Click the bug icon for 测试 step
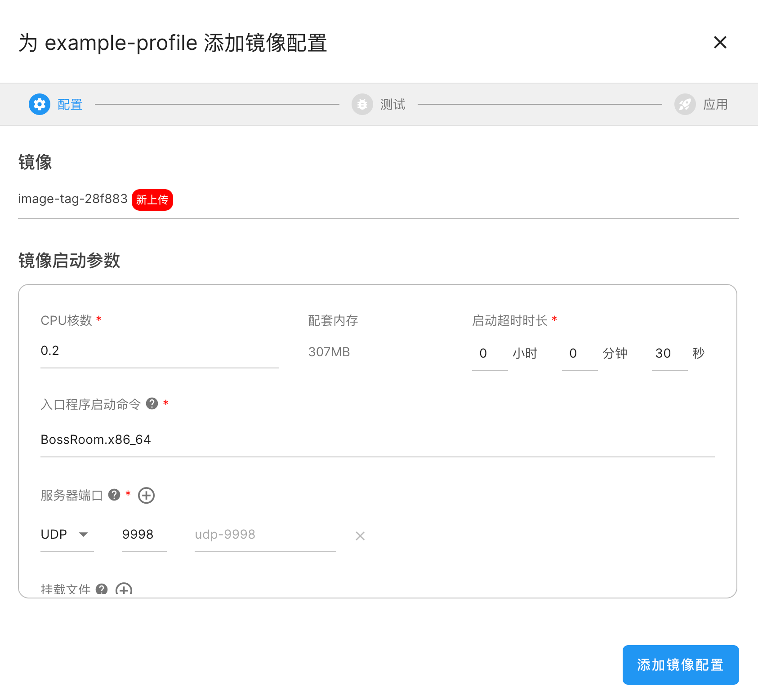758x700 pixels. click(x=362, y=104)
